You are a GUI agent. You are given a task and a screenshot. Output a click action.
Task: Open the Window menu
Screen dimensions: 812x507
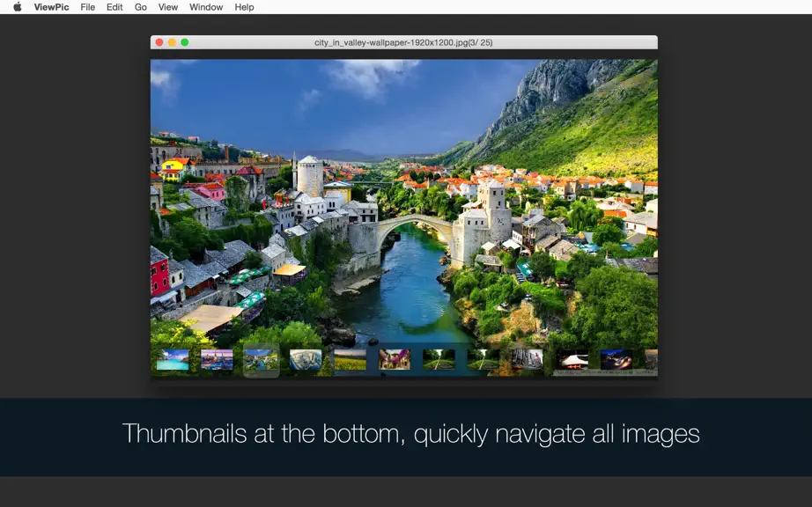coord(206,7)
